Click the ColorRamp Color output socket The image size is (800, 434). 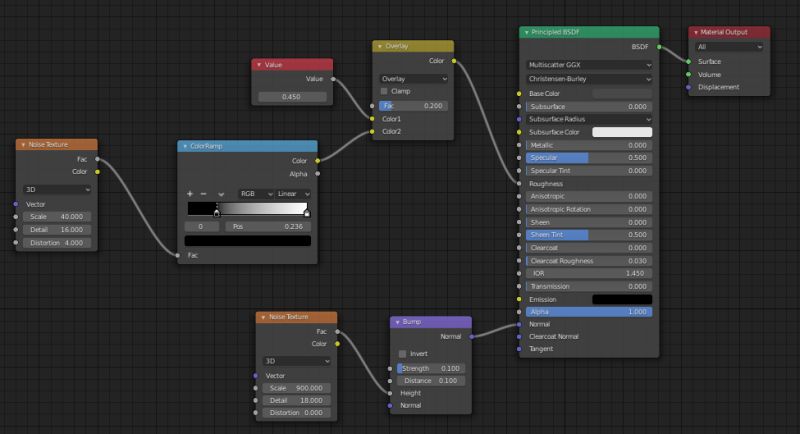click(317, 161)
